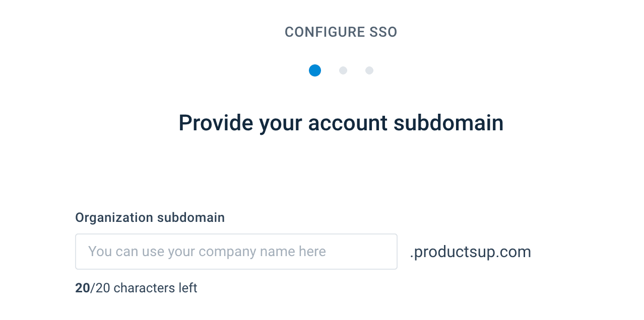Click the characters left counter text
Image resolution: width=644 pixels, height=320 pixels.
[x=136, y=288]
